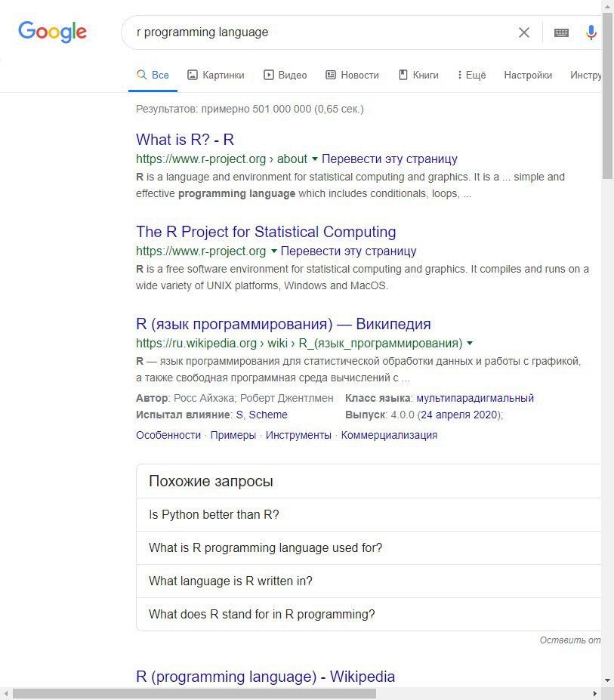Expand What language is R written in?
This screenshot has width=614, height=700.
coord(369,581)
